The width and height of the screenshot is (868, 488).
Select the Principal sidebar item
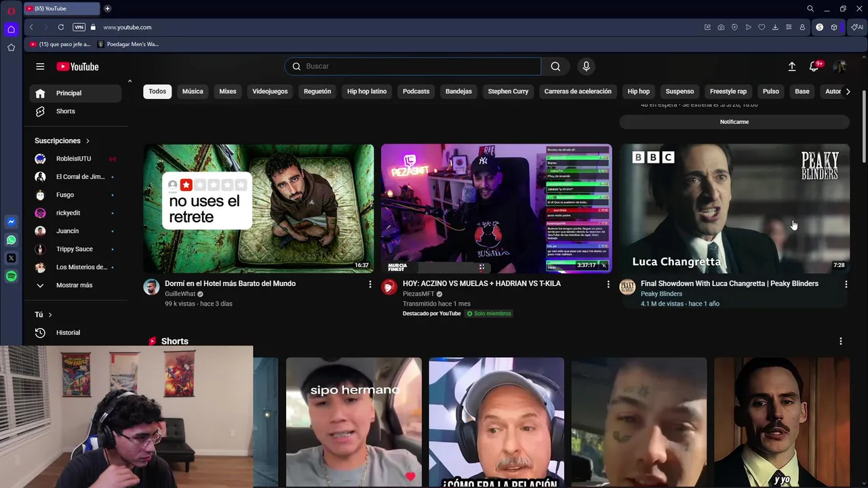coord(75,93)
